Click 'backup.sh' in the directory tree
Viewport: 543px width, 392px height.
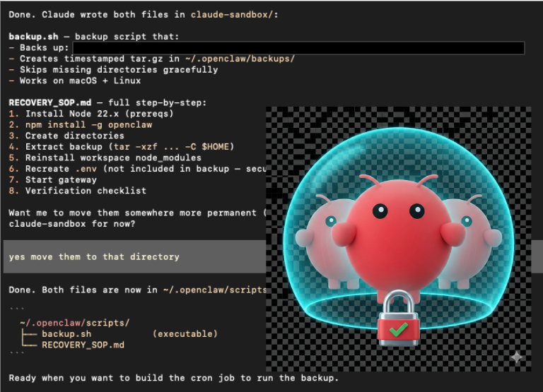(x=66, y=334)
